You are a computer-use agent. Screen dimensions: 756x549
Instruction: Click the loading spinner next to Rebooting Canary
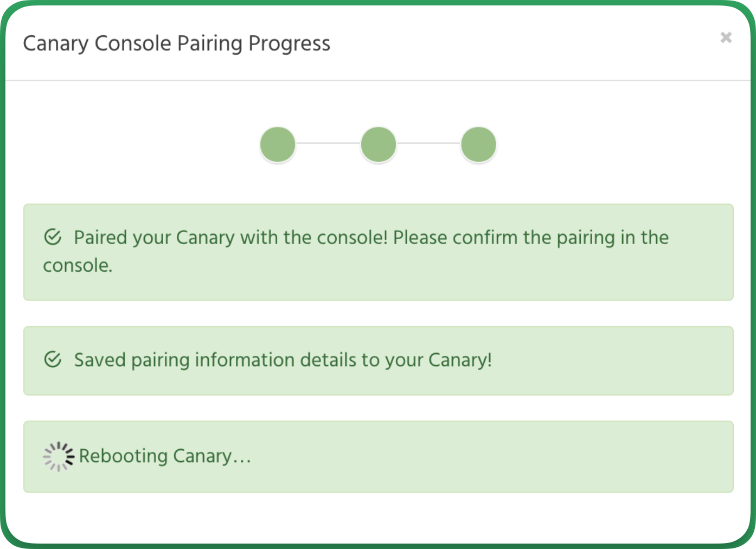[59, 457]
